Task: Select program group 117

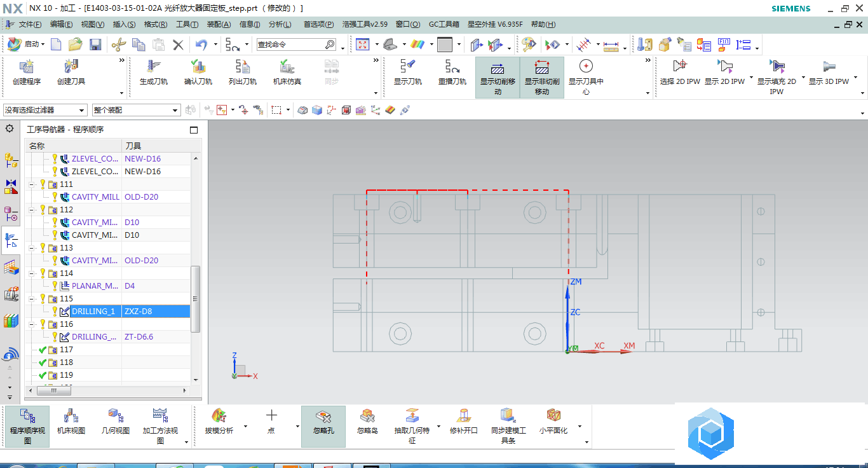Action: (x=66, y=350)
